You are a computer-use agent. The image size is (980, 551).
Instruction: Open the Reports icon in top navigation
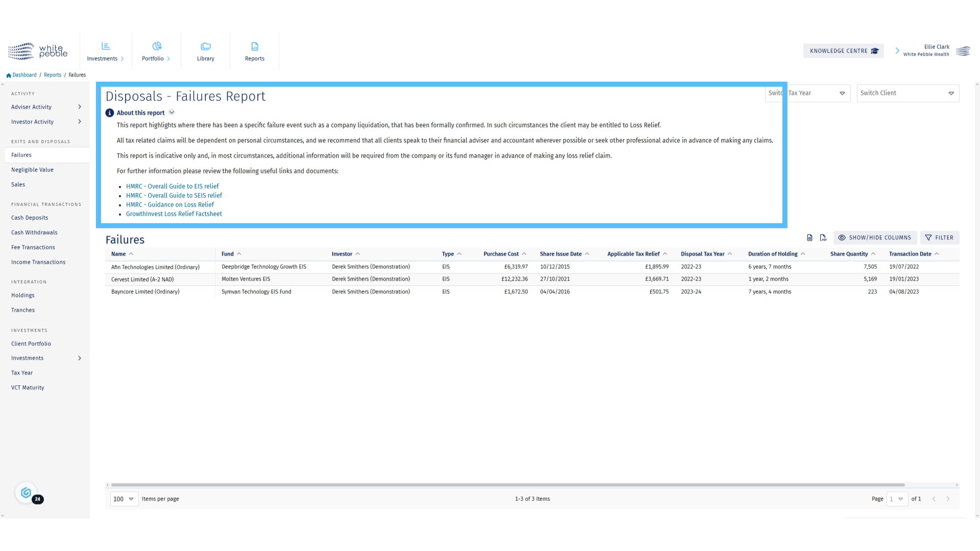pyautogui.click(x=255, y=51)
